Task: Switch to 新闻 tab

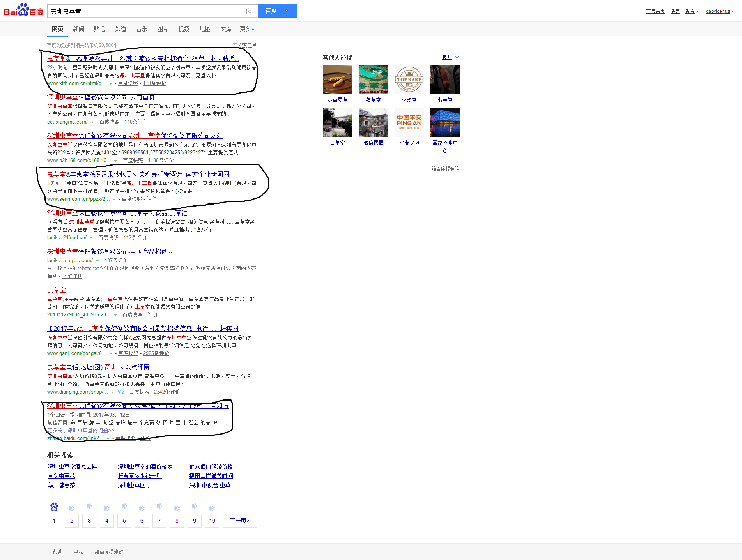Action: click(78, 29)
